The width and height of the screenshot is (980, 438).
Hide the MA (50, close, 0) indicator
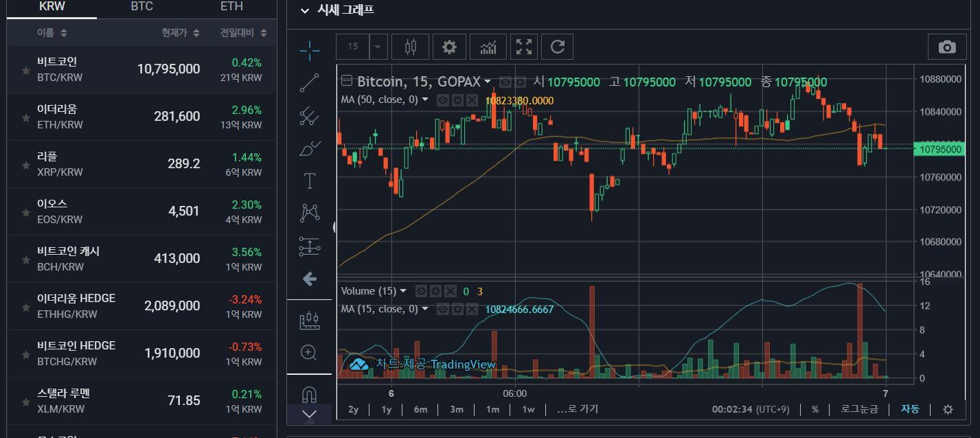443,100
